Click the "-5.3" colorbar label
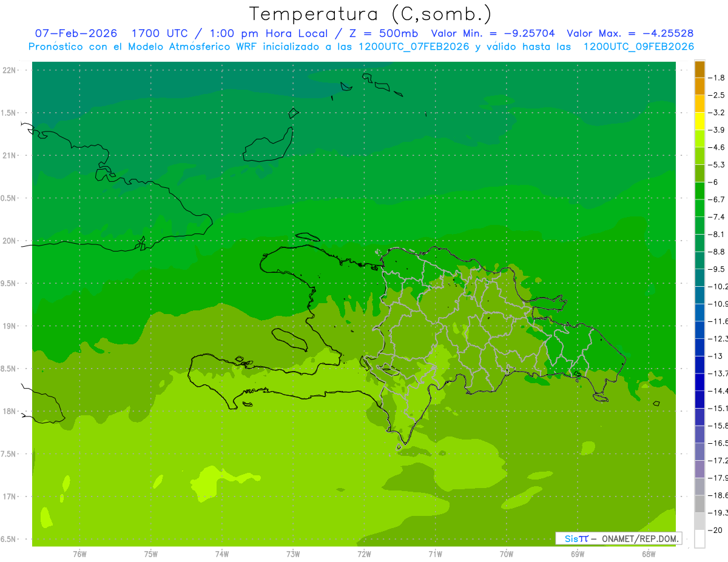Viewport: 728px width, 562px height. click(x=716, y=165)
